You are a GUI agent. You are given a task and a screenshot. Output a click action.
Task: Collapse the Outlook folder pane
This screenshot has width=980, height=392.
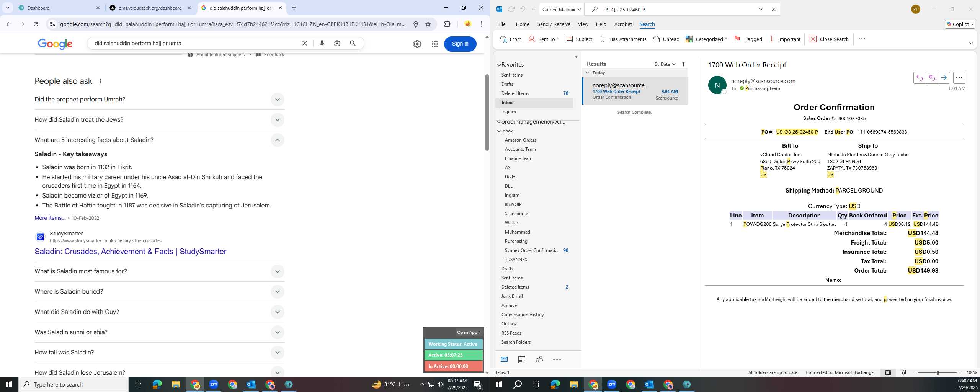(576, 57)
